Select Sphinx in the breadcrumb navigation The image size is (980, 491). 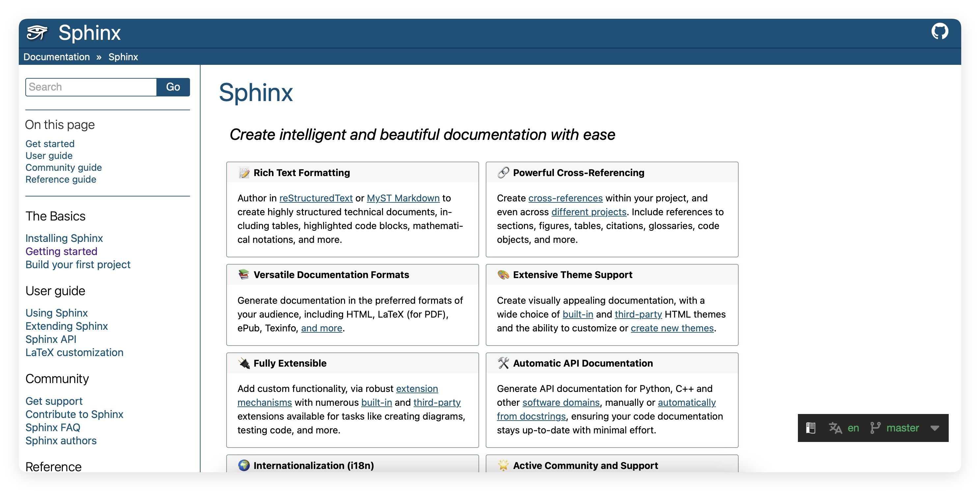[x=123, y=57]
